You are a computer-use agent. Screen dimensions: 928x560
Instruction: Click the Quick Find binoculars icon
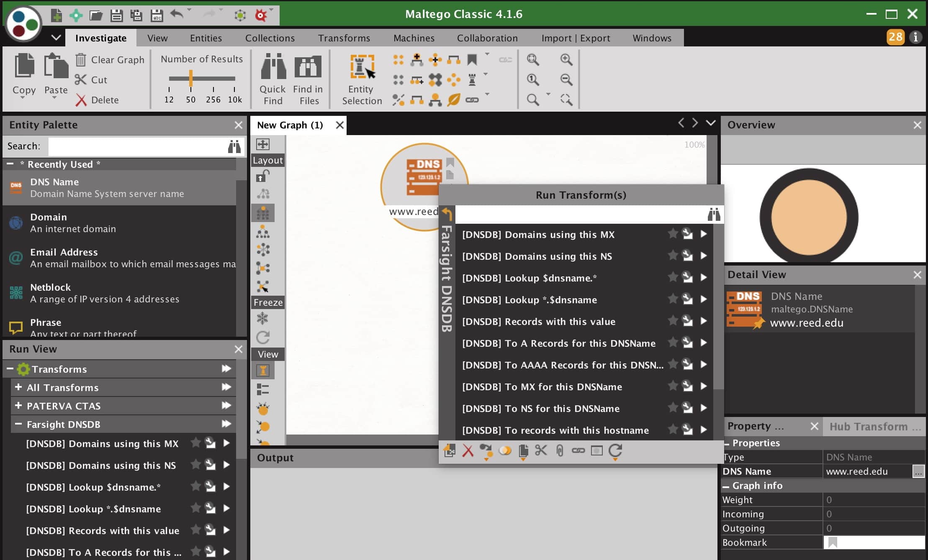273,67
